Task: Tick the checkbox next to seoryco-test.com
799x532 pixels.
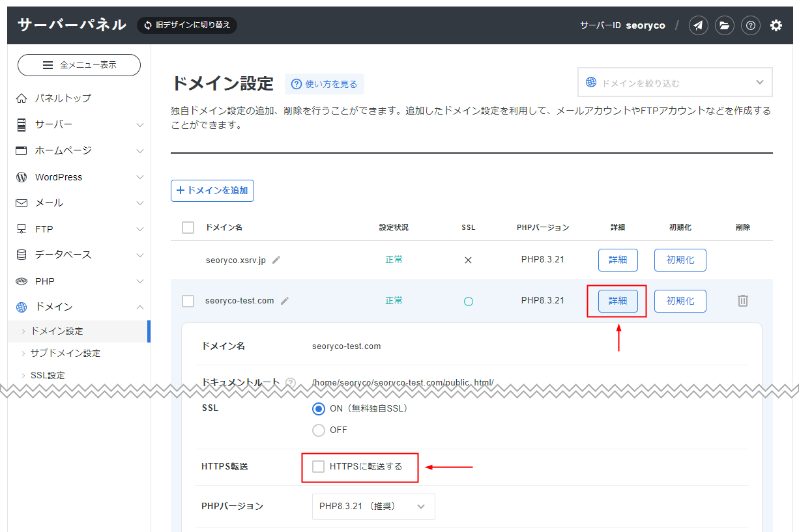Action: coord(188,300)
